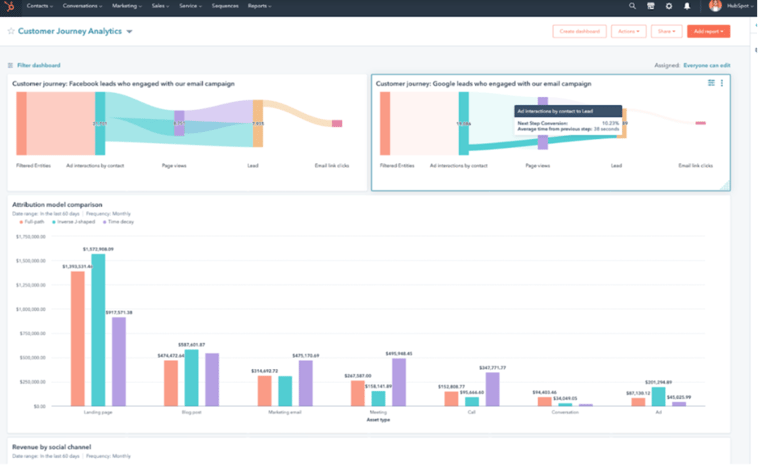Open three-dot menu on Google leads report

click(x=722, y=83)
